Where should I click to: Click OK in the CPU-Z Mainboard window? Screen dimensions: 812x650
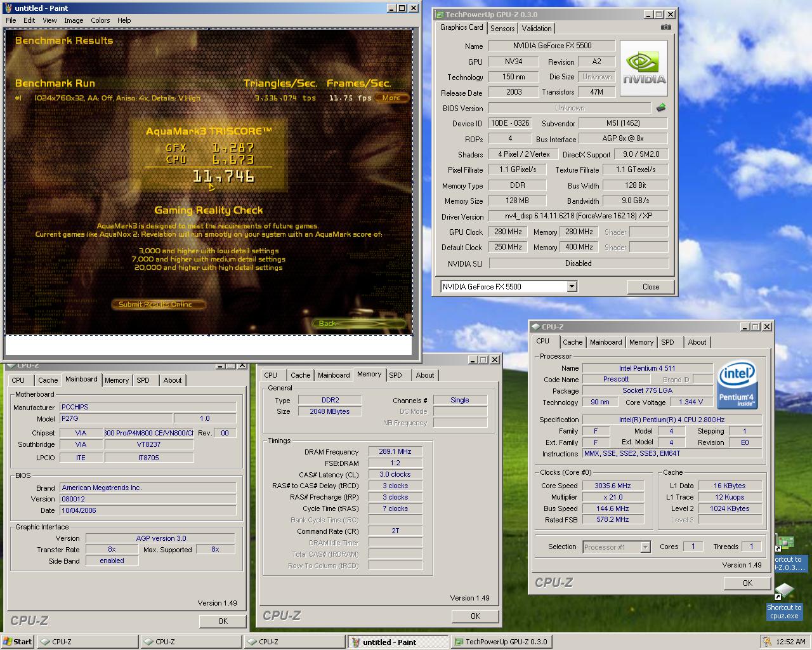click(x=223, y=621)
